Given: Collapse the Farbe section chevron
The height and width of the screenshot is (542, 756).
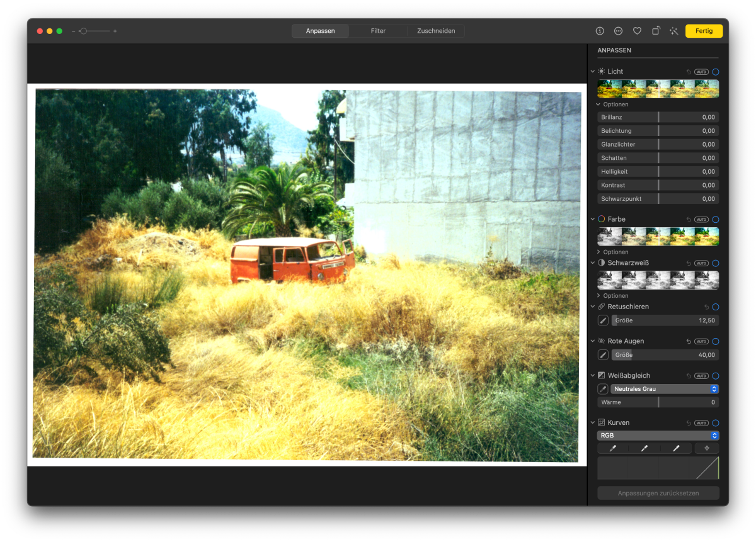Looking at the screenshot, I should click(593, 219).
